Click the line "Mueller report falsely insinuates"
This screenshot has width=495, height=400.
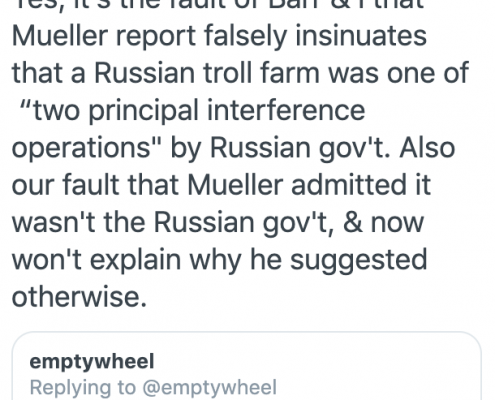219,36
